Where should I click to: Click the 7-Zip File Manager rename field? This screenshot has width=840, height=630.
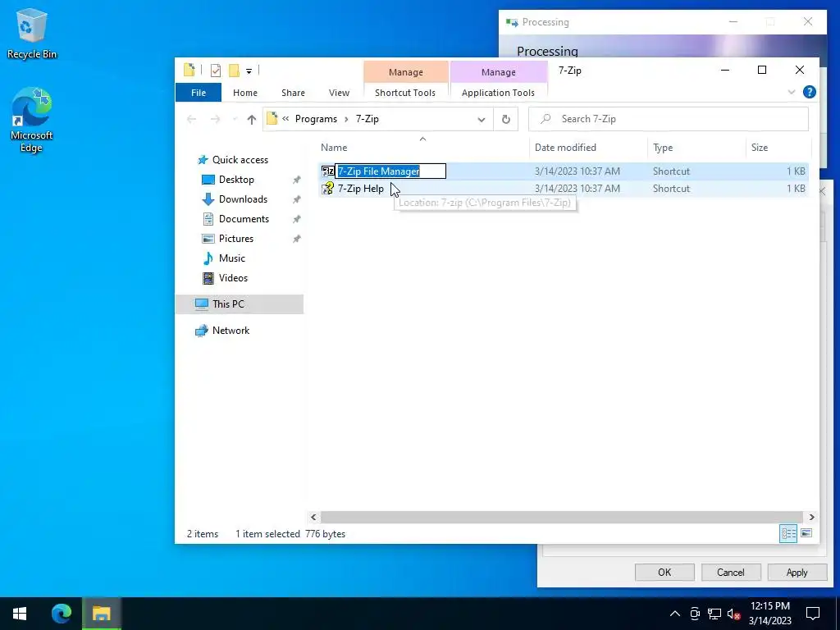tap(390, 171)
